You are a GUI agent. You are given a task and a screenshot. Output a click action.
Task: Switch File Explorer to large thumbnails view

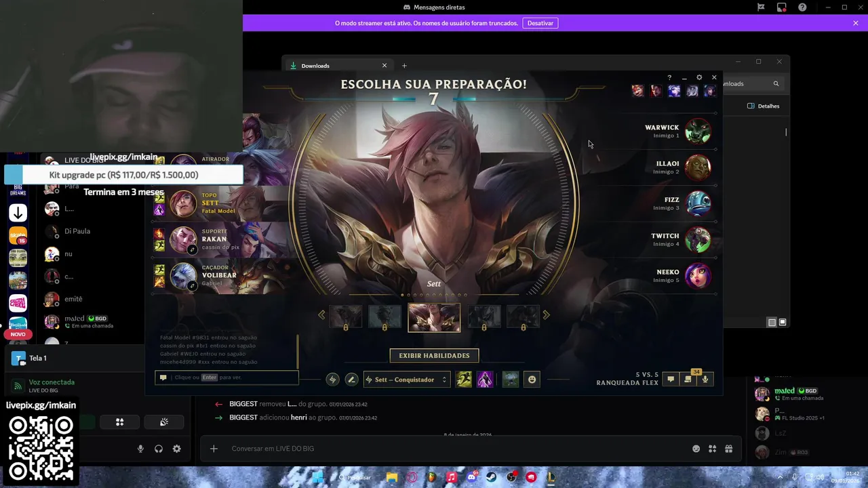click(783, 322)
